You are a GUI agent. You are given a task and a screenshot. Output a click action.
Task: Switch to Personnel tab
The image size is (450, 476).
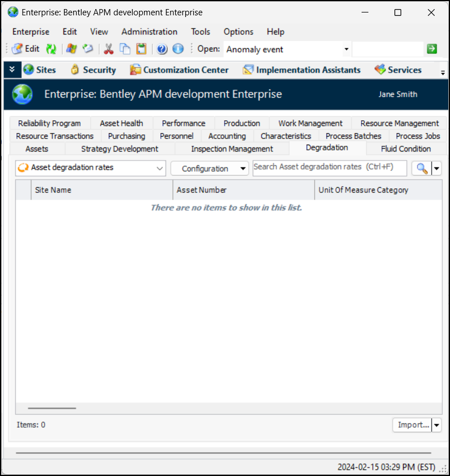click(x=177, y=136)
